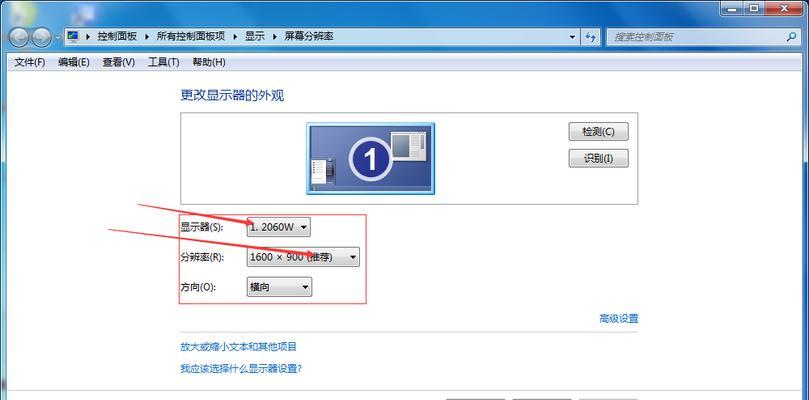
Task: Open the 高级设置 advanced settings link
Action: point(619,318)
